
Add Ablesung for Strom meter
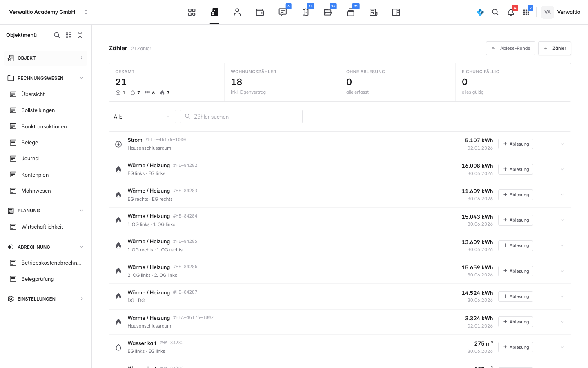[x=516, y=144]
